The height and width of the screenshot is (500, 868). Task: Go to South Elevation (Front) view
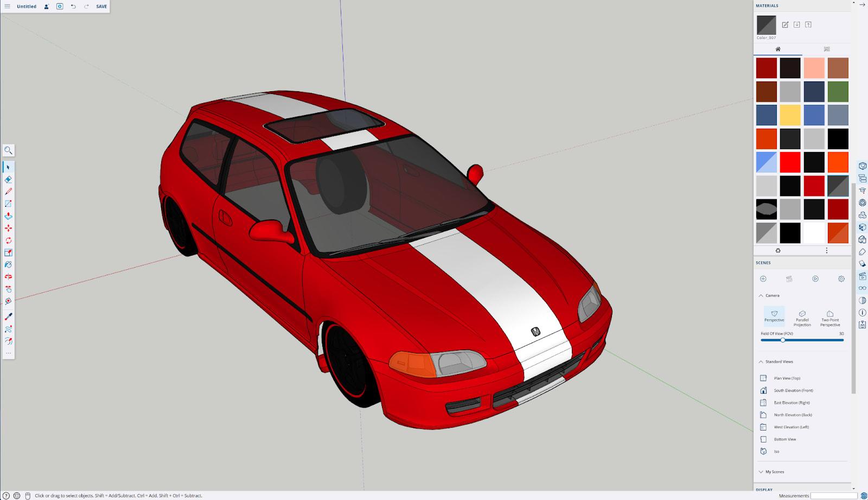(x=793, y=390)
